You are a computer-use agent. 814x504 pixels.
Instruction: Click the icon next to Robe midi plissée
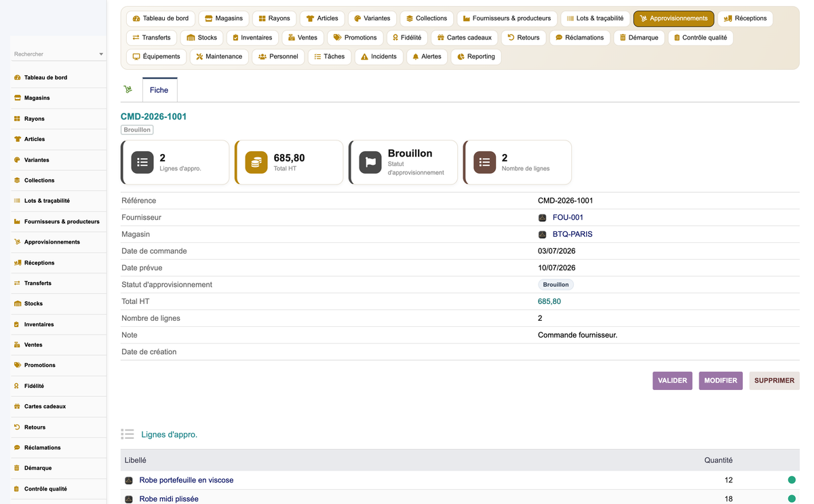click(x=129, y=499)
